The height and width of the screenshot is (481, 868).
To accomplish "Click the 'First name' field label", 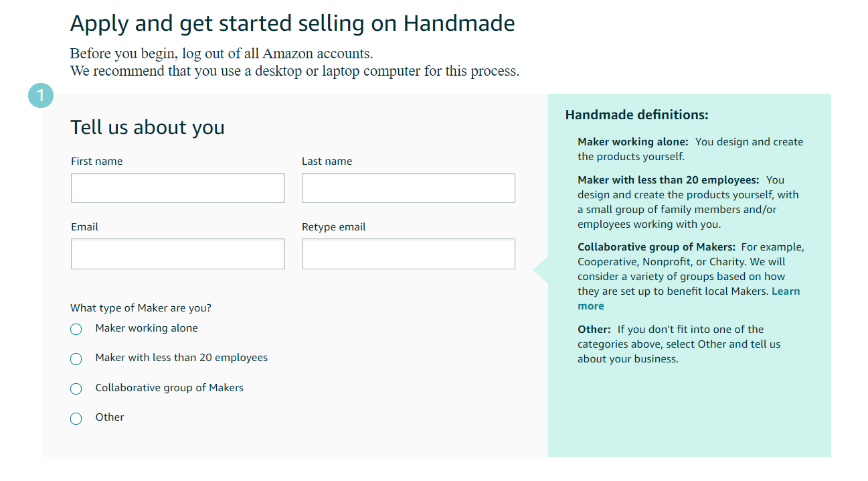I will (96, 161).
